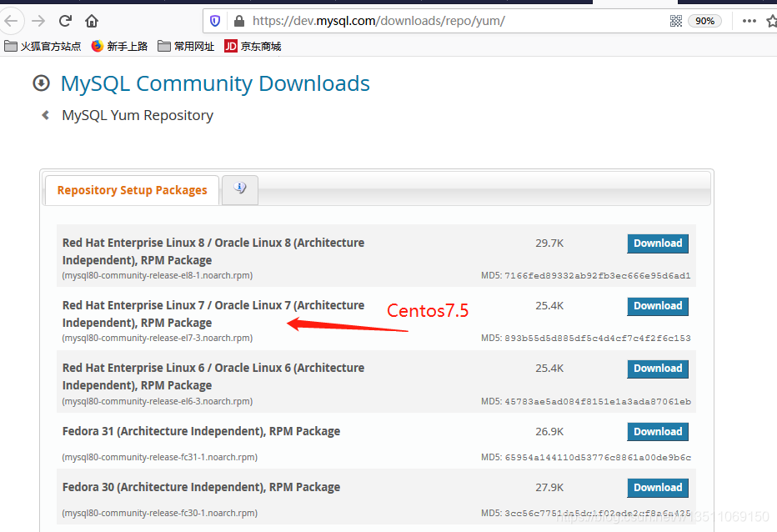Reset zoom by clicking the 90% indicator
The image size is (777, 532).
704,21
